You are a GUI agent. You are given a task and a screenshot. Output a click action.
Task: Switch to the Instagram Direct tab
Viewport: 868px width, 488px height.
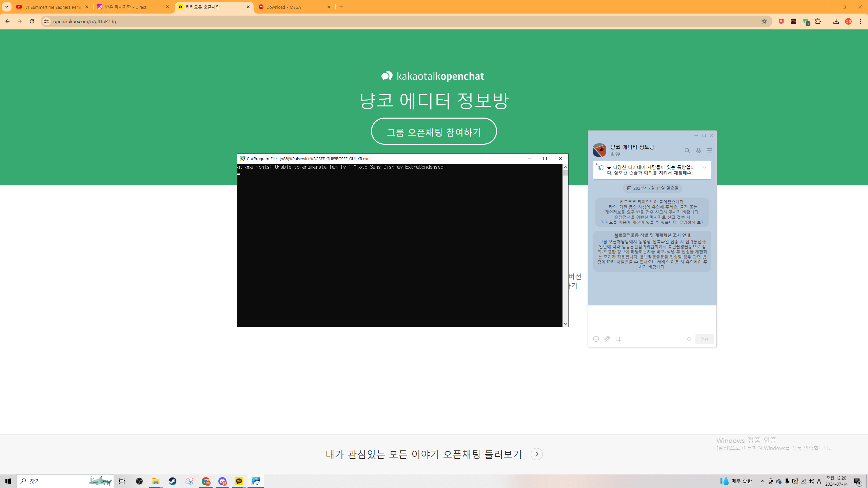[133, 7]
